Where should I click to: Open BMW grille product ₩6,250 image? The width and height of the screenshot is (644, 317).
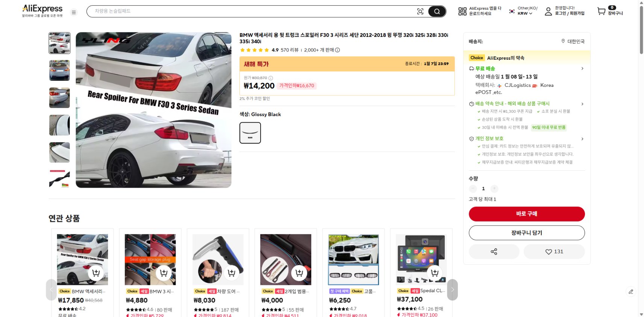coord(353,259)
